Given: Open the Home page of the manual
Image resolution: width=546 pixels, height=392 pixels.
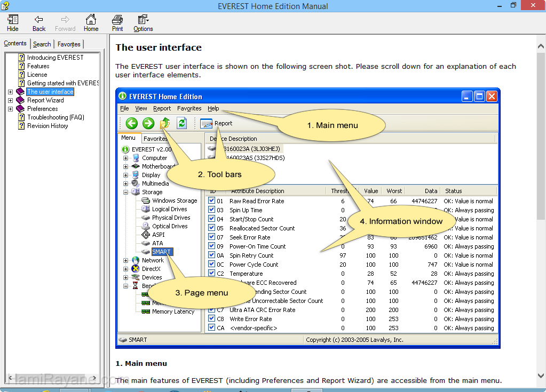Looking at the screenshot, I should [x=91, y=23].
